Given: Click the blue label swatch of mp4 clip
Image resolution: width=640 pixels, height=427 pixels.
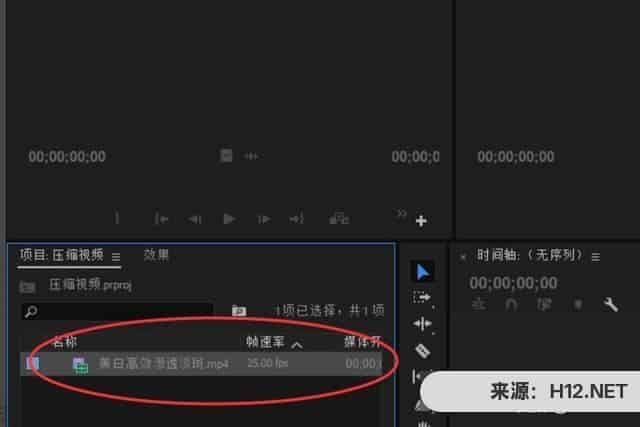Looking at the screenshot, I should 33,363.
